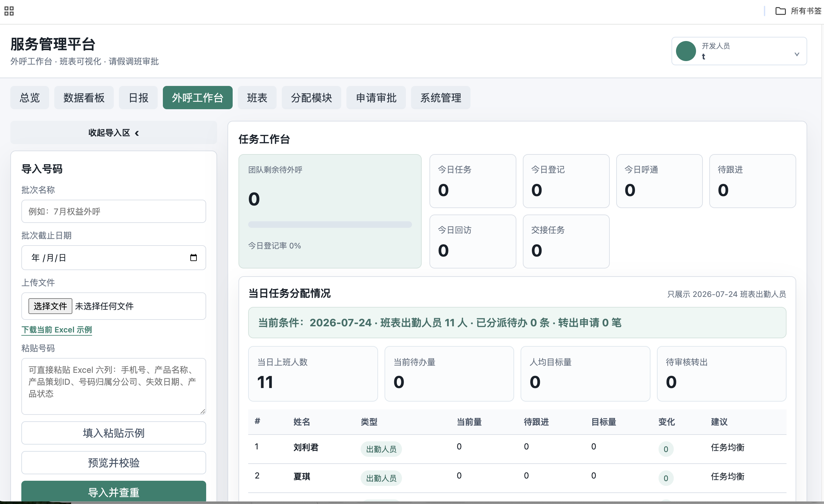Click the 只展示 2026-07-24 班表出勤人员 note
The height and width of the screenshot is (504, 824).
[727, 294]
